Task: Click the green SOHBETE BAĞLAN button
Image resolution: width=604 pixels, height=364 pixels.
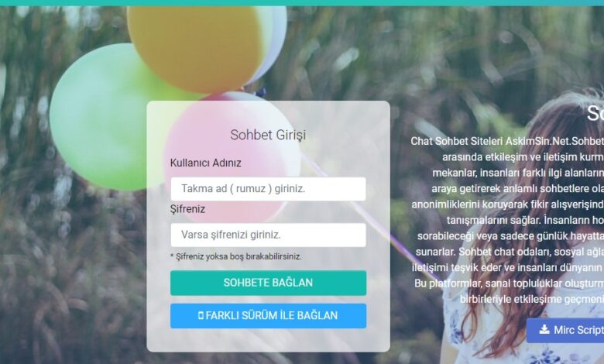Action: click(x=268, y=283)
